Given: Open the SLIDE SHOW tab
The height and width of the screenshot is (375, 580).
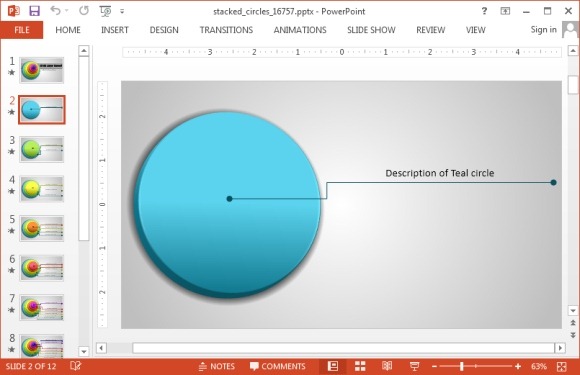Looking at the screenshot, I should click(371, 30).
